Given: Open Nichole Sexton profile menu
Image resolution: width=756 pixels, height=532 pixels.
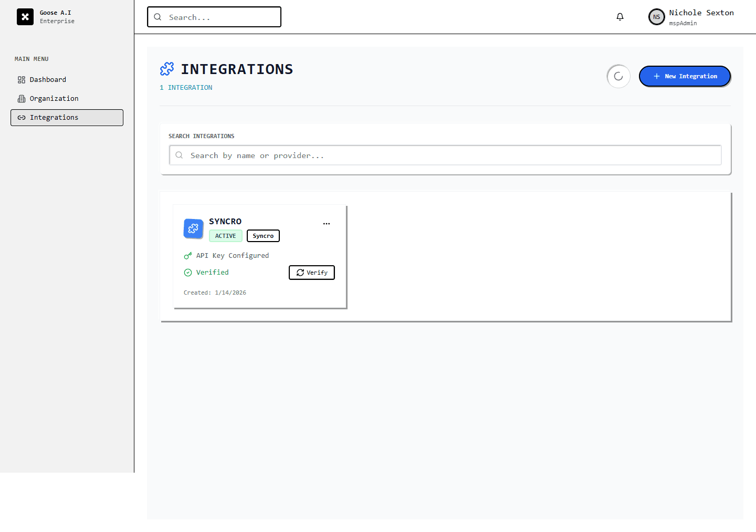Looking at the screenshot, I should [x=701, y=17].
